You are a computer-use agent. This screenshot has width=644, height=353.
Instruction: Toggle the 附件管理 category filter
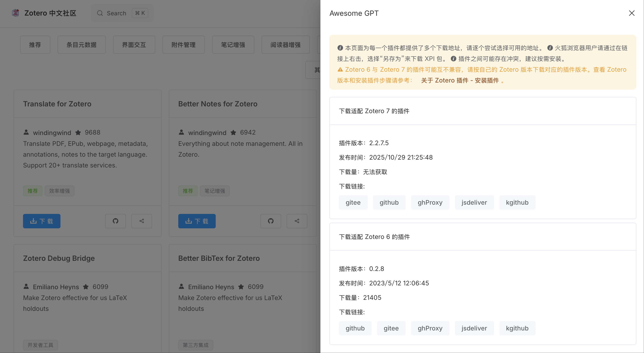(x=183, y=44)
